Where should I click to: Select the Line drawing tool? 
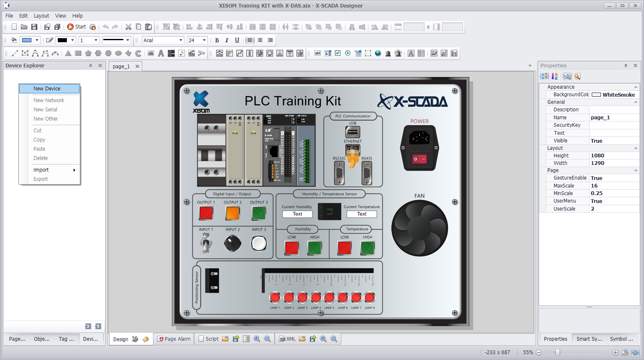click(x=15, y=53)
